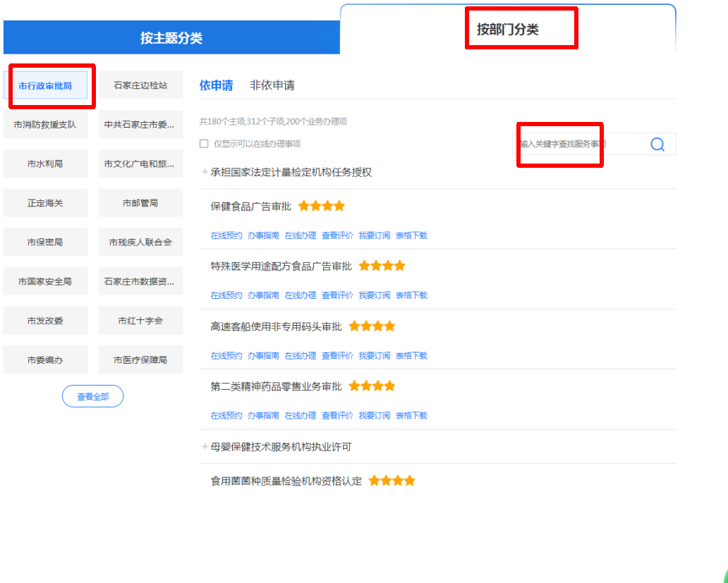Choose 市医疗保障局 department

point(140,360)
